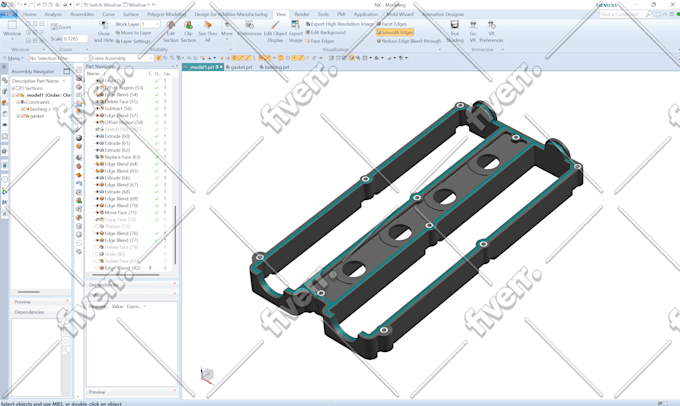Viewport: 680px width, 406px height.
Task: Click Switch Window button
Action: 102,5
